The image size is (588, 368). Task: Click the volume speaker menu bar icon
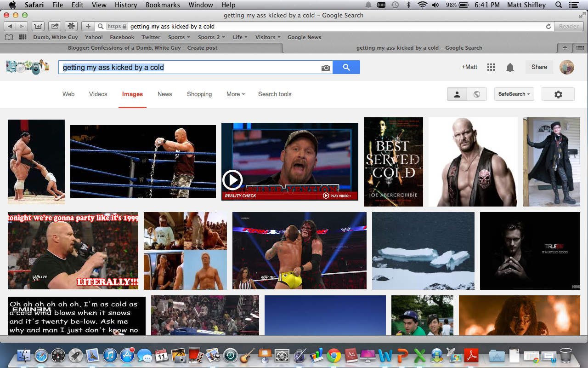[435, 5]
